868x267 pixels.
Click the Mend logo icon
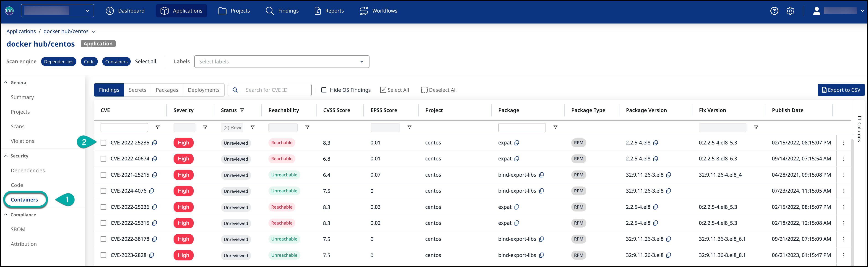pos(9,11)
